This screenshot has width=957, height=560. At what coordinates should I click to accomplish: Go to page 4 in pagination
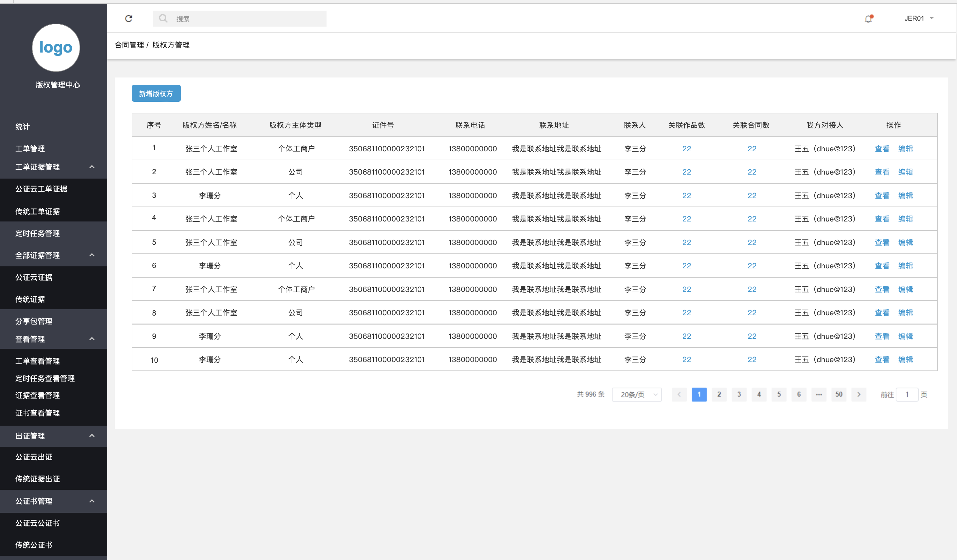point(759,394)
